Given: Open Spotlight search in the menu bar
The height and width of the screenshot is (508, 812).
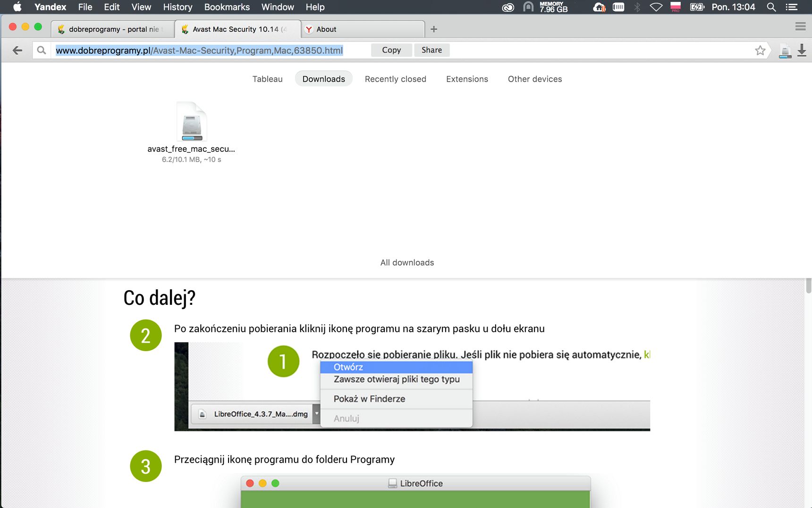Looking at the screenshot, I should [771, 7].
